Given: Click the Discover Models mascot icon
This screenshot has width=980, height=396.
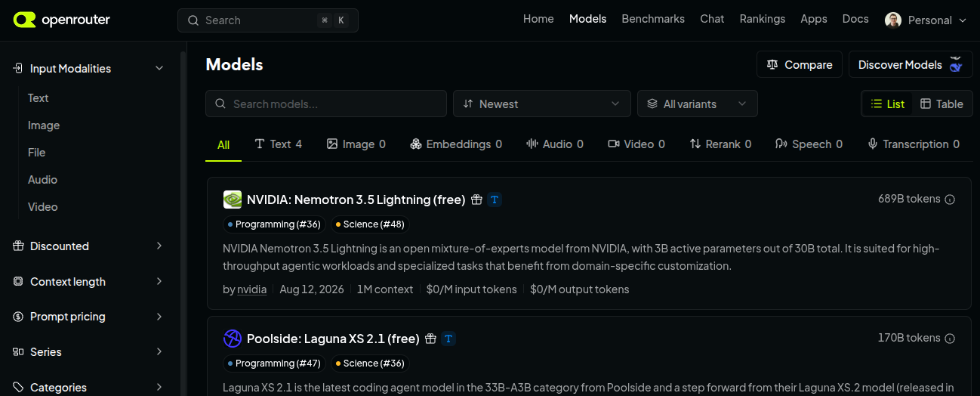Looking at the screenshot, I should (x=956, y=64).
